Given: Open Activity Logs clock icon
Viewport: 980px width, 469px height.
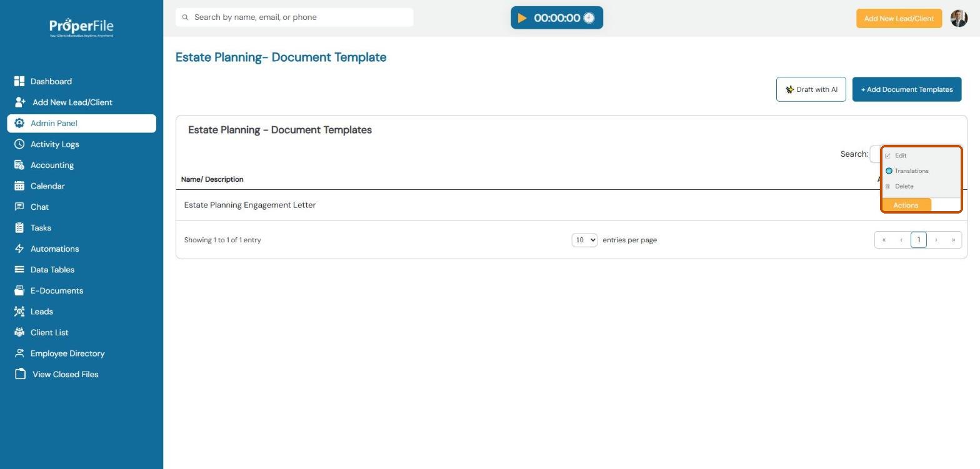Looking at the screenshot, I should point(19,144).
